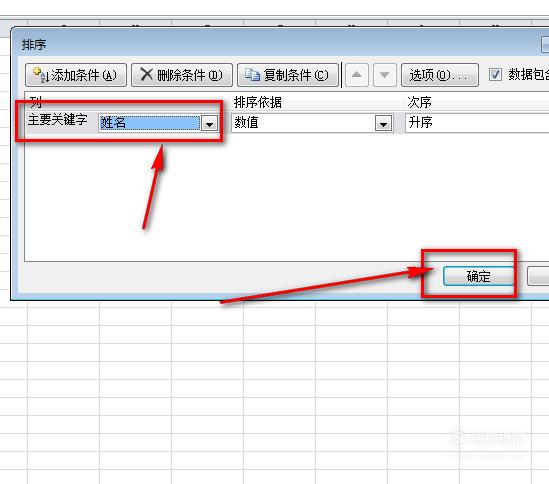549x484 pixels.
Task: Click the 添加条件 (A) button
Action: click(76, 75)
